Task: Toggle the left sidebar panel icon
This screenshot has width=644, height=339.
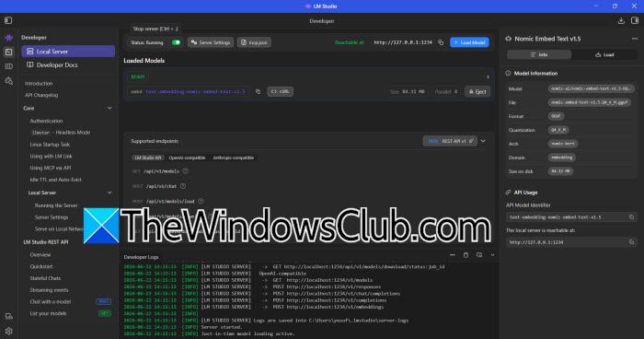Action: click(8, 20)
